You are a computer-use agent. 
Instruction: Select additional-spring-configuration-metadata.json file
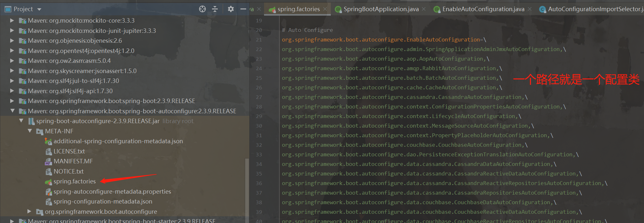click(118, 141)
